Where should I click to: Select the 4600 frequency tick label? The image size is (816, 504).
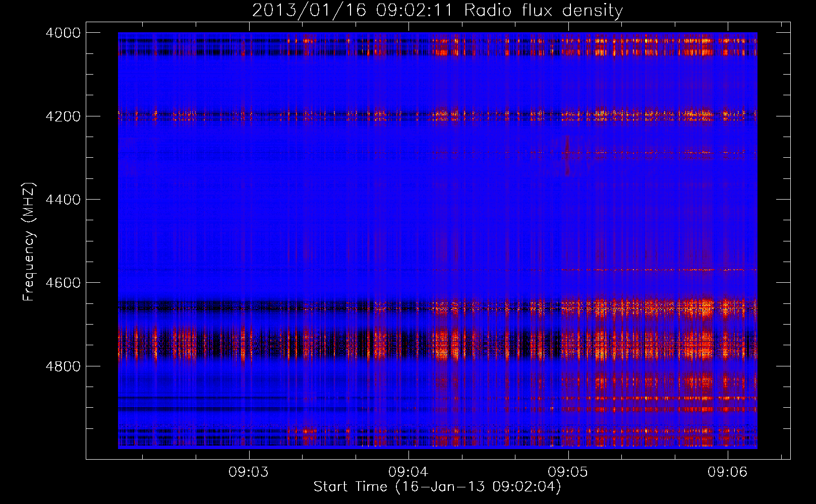tap(63, 283)
